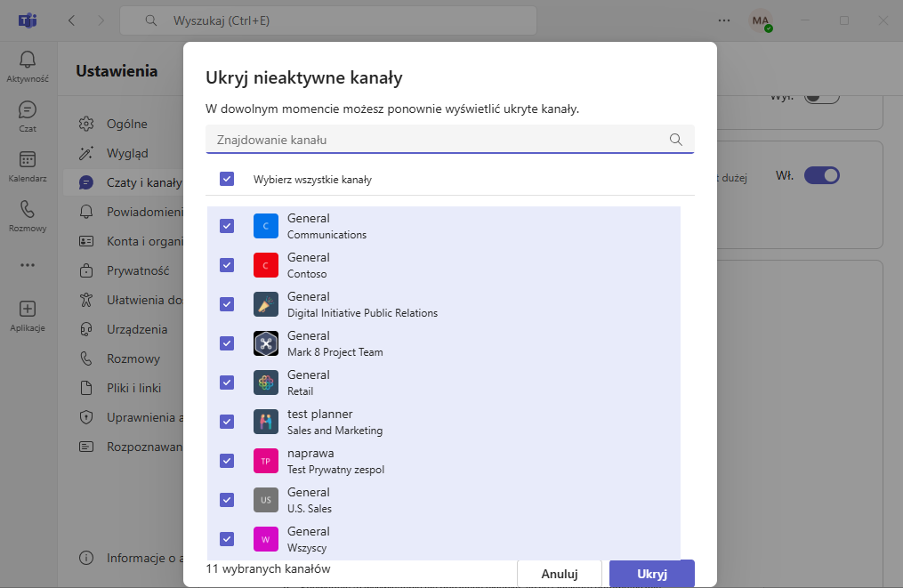Screen dimensions: 903x588
Task: Open Aplikacje in the sidebar
Action: [x=27, y=316]
